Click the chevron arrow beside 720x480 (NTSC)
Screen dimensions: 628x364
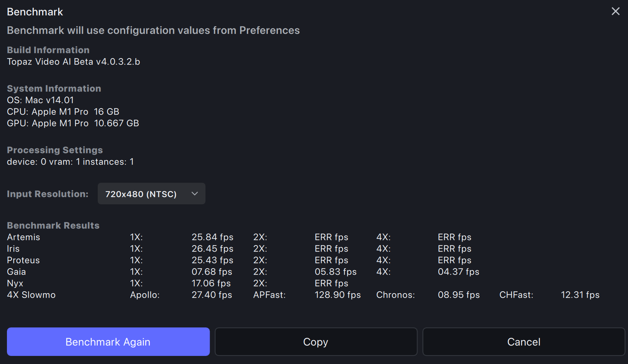195,194
